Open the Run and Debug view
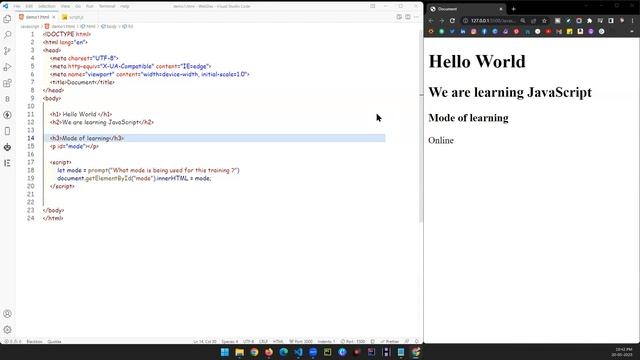 click(7, 67)
